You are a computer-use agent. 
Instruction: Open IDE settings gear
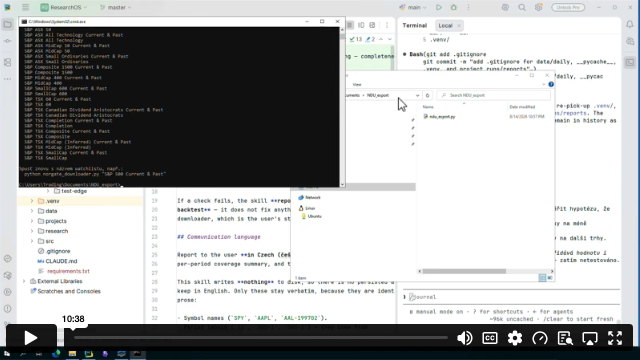point(539,7)
